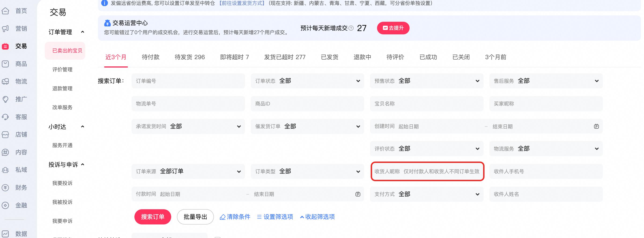This screenshot has width=644, height=238.
Task: Click the 物流 truck icon
Action: 5,82
